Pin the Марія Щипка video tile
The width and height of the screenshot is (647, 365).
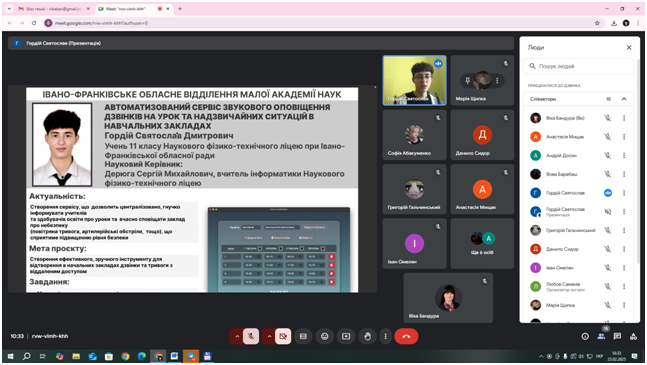point(468,80)
